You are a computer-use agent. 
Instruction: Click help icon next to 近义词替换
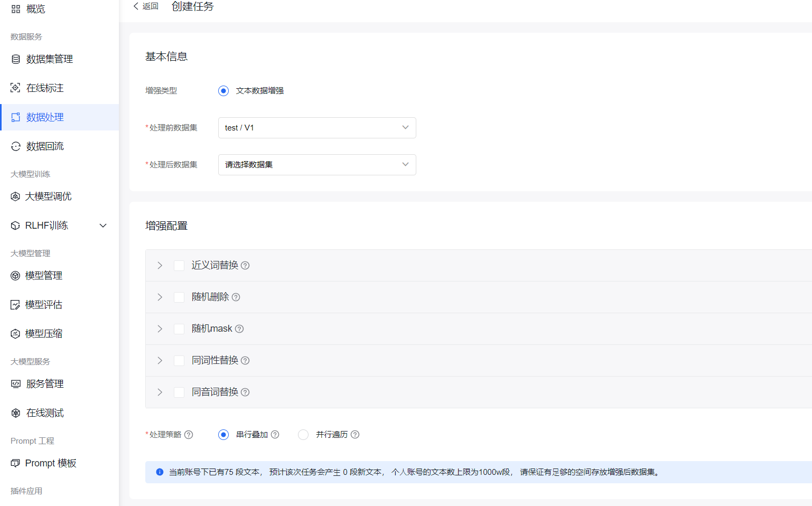[245, 266]
